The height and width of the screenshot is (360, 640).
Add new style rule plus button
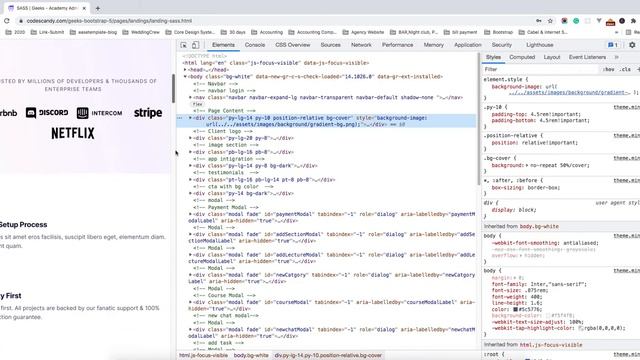638,69
